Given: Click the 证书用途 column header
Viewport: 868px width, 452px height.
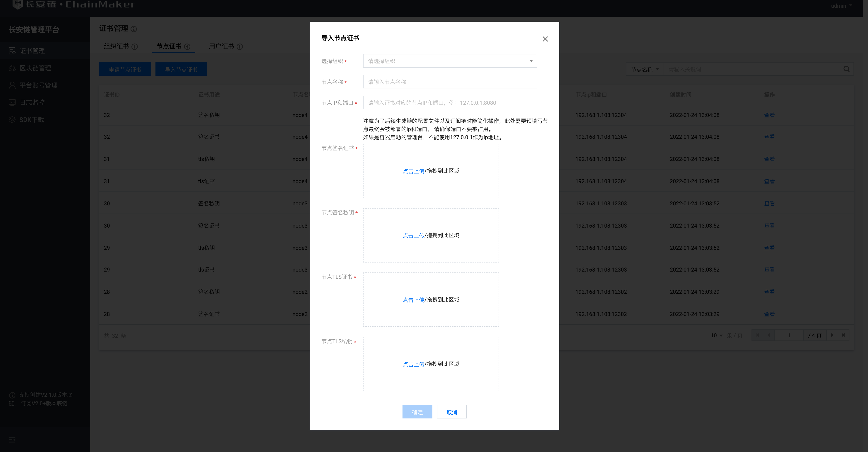Looking at the screenshot, I should pos(209,95).
